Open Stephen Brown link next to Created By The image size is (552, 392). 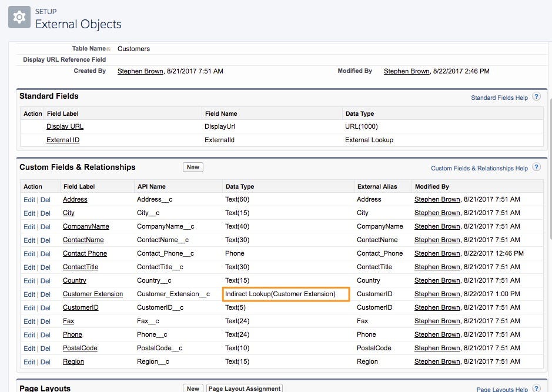click(140, 71)
